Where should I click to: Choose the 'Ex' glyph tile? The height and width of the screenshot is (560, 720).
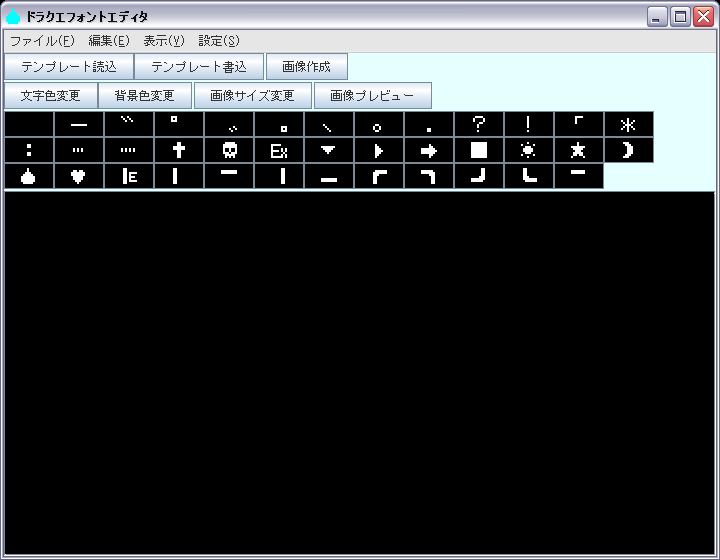[x=279, y=150]
